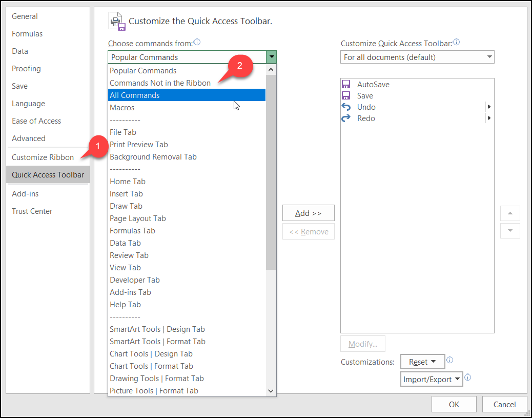Click the Add >> button
This screenshot has width=532, height=418.
coord(308,213)
